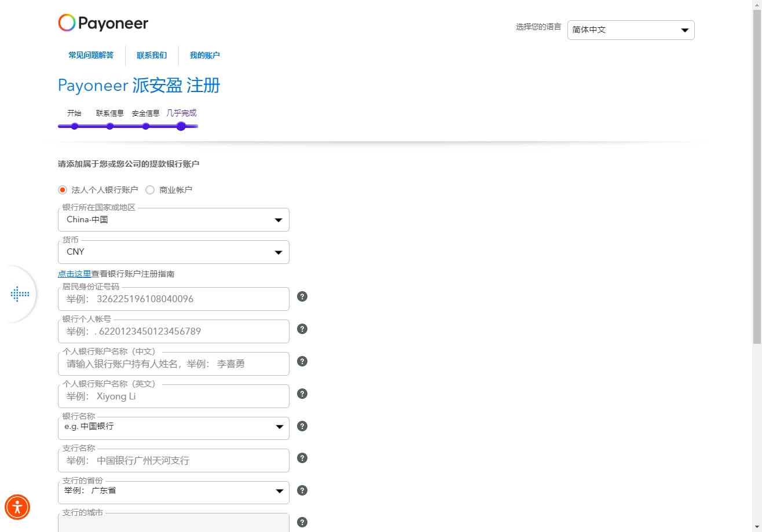Focus the 银行个人帐号 input field
This screenshot has height=532, width=762.
(174, 332)
